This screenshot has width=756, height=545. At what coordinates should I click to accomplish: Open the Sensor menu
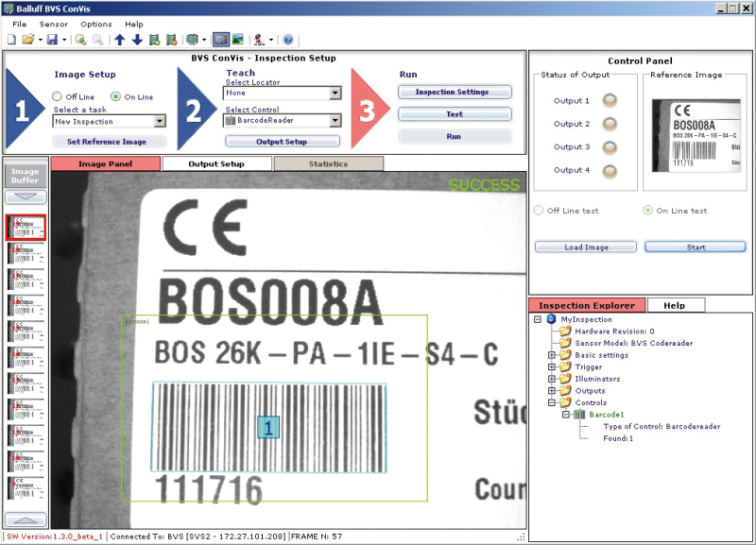coord(54,24)
